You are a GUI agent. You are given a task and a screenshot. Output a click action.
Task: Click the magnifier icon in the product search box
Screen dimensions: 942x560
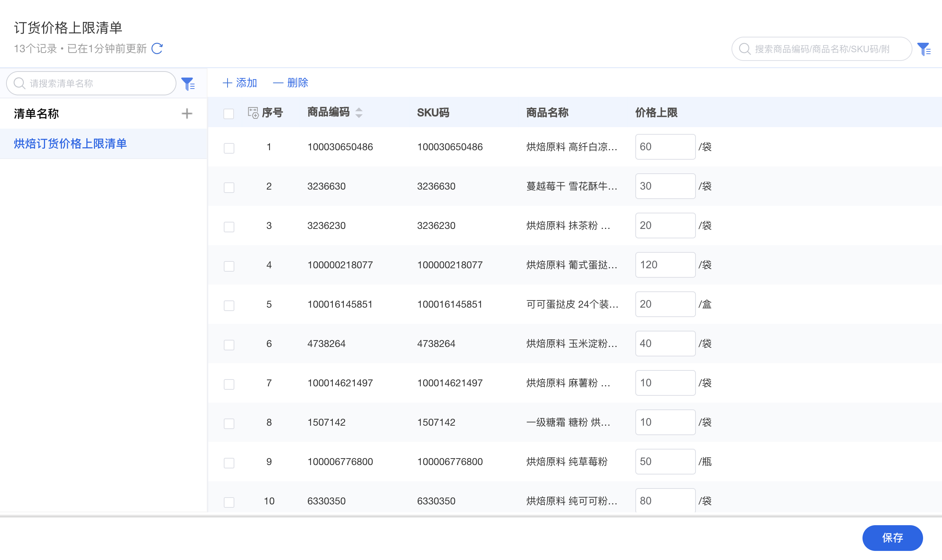[x=744, y=49]
